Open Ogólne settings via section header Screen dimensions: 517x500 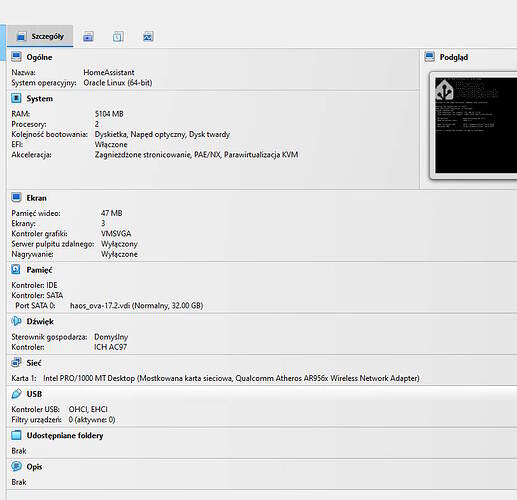(39, 57)
